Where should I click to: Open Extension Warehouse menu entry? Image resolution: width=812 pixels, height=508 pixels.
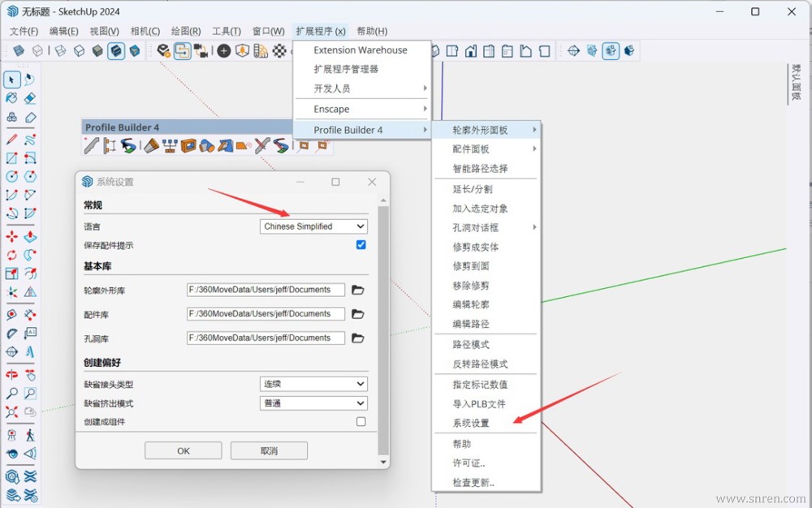362,50
